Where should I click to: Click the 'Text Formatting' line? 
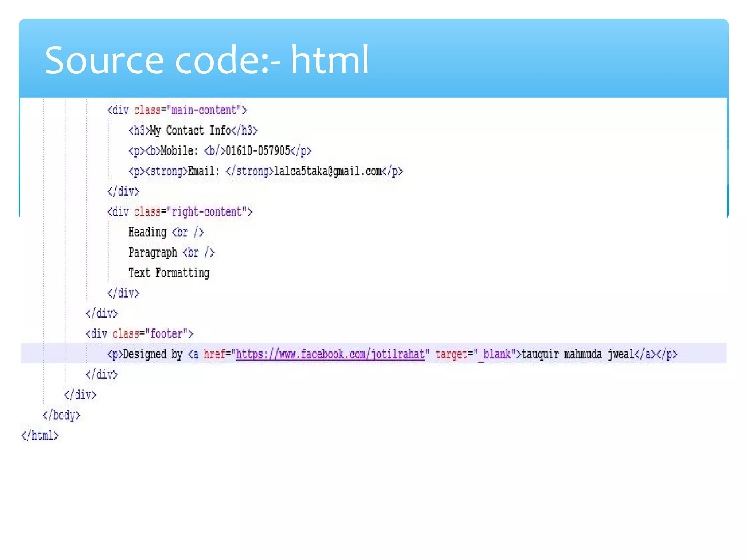coord(169,273)
